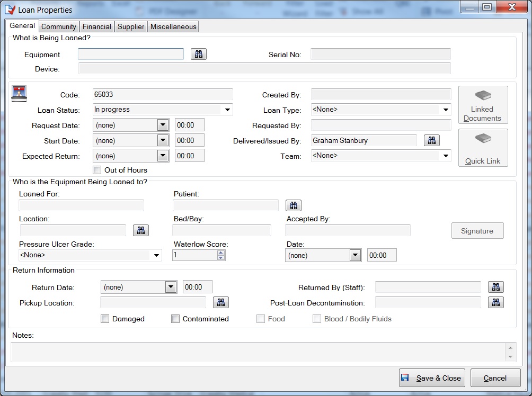Image resolution: width=532 pixels, height=396 pixels.
Task: Open the Financial tab
Action: [97, 27]
